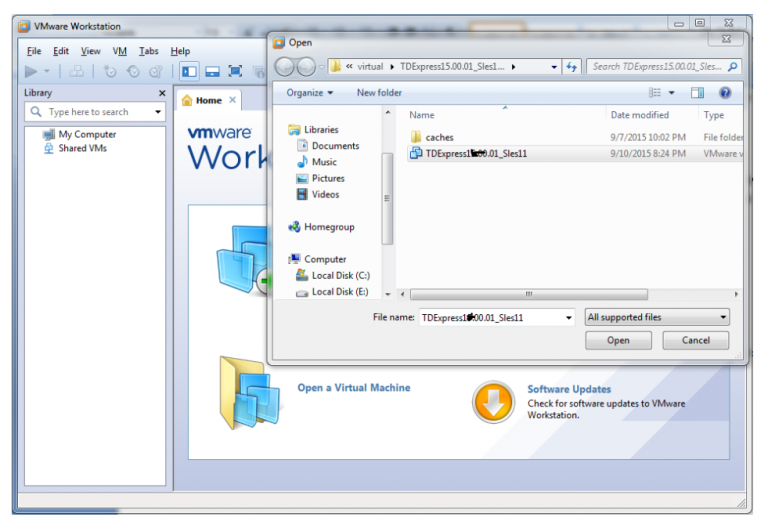
Task: Click the Open a Virtual Machine link
Action: click(x=354, y=387)
